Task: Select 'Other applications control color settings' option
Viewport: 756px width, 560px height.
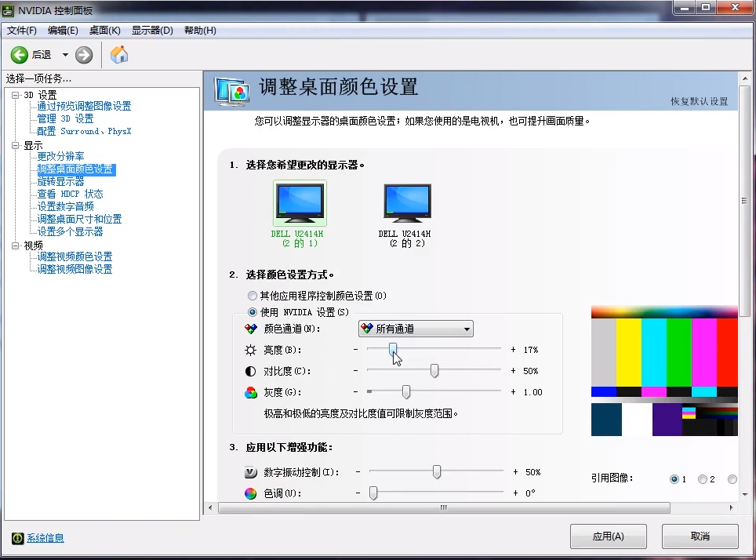Action: coord(253,296)
